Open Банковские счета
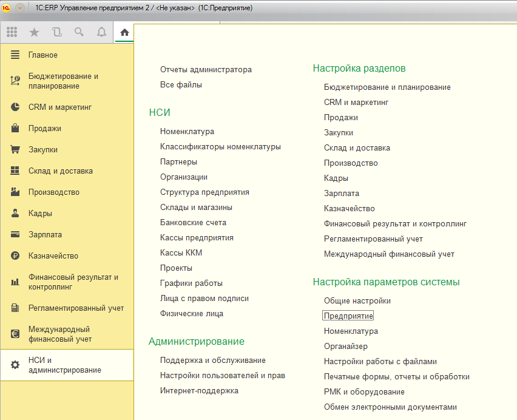Image resolution: width=517 pixels, height=420 pixels. pyautogui.click(x=193, y=223)
